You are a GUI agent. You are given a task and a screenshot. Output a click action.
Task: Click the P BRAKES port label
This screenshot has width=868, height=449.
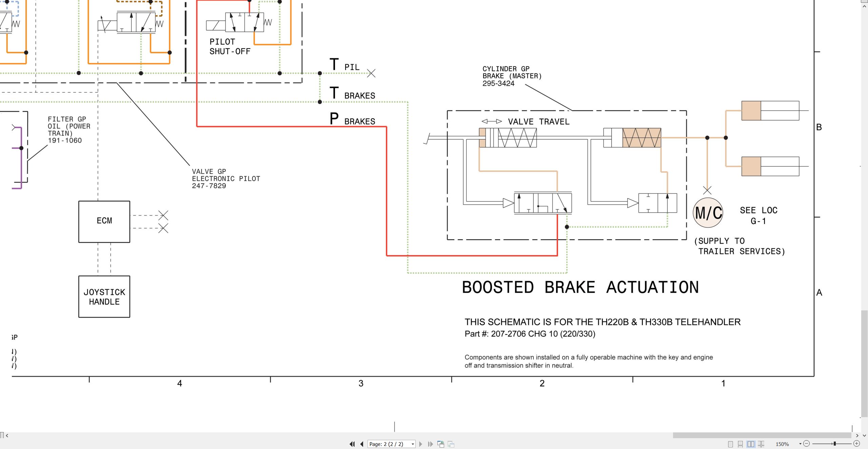point(352,119)
